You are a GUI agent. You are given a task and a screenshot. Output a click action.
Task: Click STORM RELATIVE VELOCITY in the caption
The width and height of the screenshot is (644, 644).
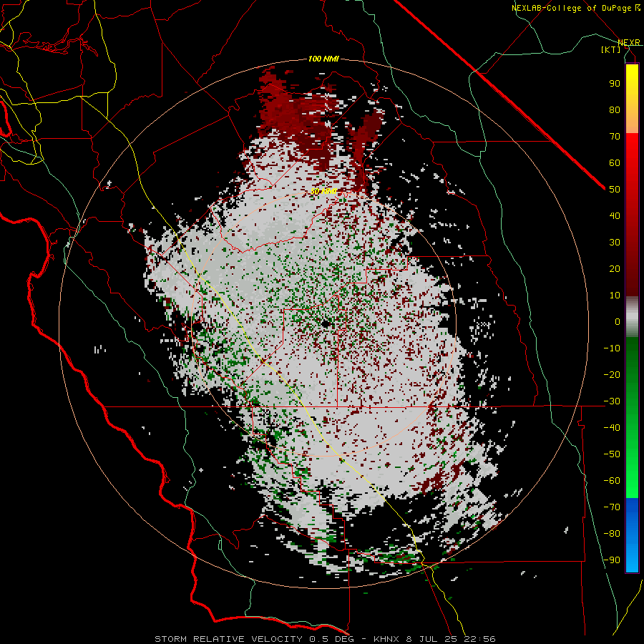tap(228, 639)
